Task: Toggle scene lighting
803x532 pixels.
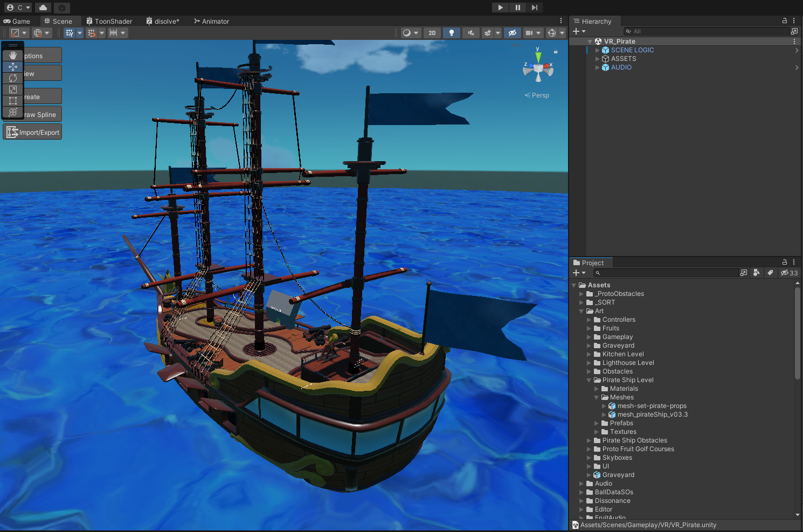Action: tap(452, 33)
